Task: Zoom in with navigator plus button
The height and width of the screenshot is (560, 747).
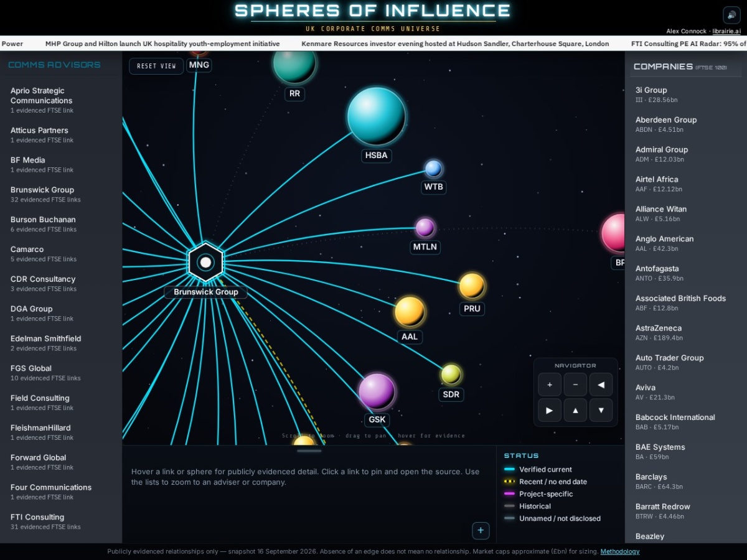Action: pyautogui.click(x=550, y=385)
